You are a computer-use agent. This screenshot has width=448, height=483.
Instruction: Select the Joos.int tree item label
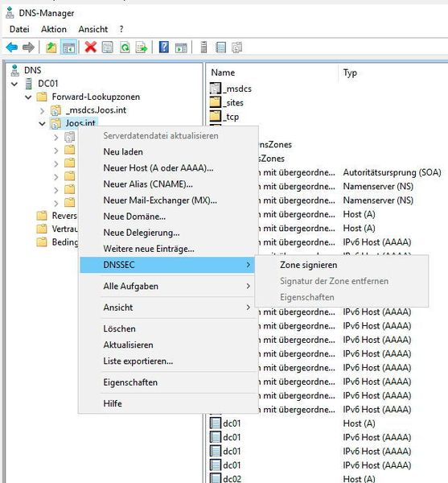(80, 123)
